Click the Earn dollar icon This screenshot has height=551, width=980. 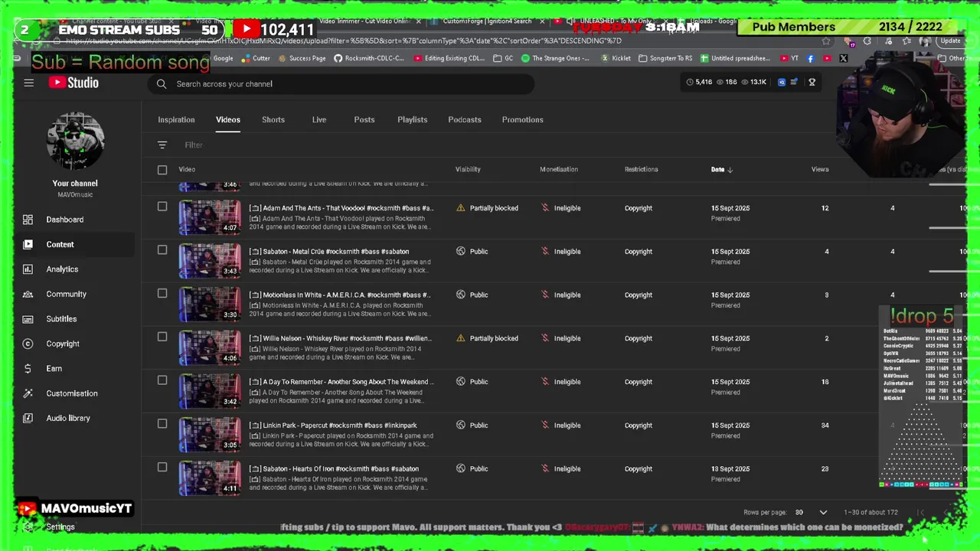[x=28, y=368]
